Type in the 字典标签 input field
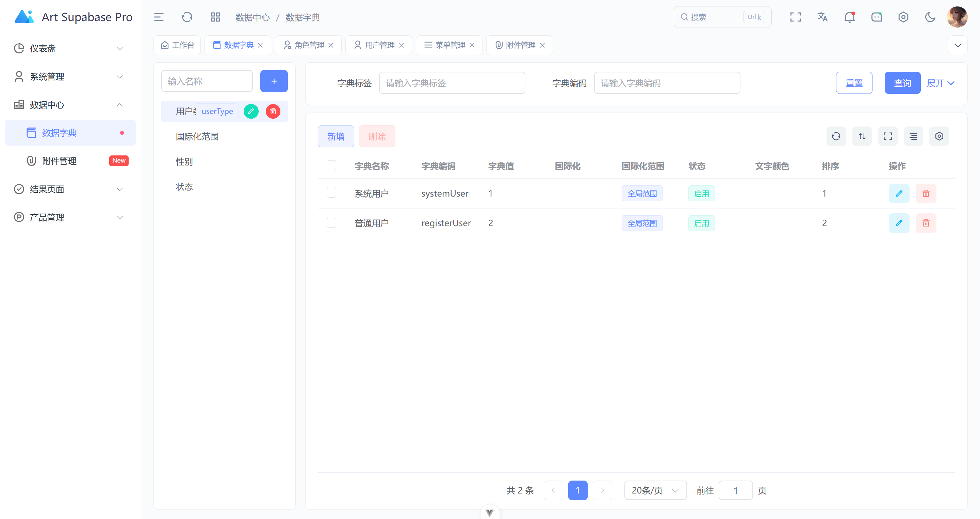 click(452, 83)
